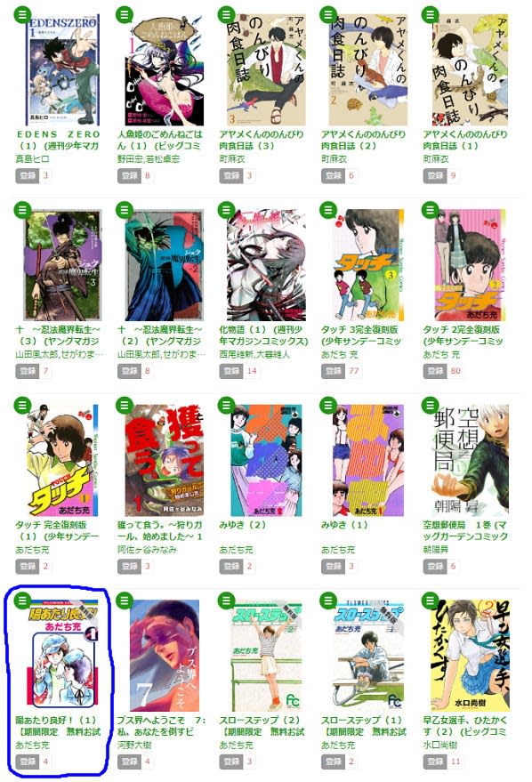Open green menu icon on 人魚姫のごめんねごはん cover
532x782 pixels.
(x=125, y=14)
